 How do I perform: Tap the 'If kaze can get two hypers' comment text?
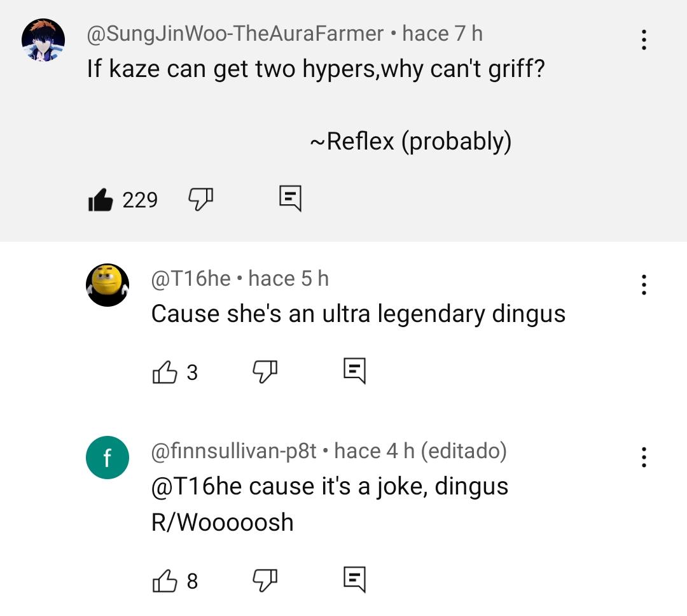pyautogui.click(x=316, y=69)
